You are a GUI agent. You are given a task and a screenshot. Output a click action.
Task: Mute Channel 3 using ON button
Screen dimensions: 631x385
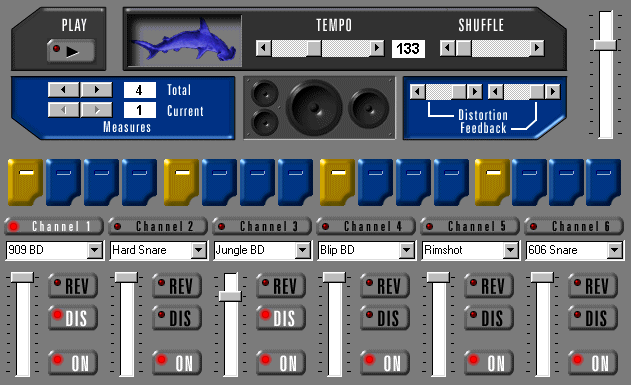coord(281,362)
